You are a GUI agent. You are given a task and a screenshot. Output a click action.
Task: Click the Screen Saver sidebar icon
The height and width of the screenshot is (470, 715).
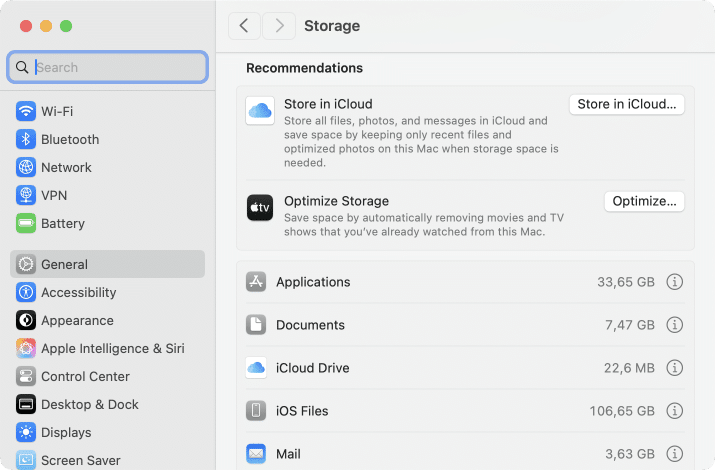pos(26,460)
